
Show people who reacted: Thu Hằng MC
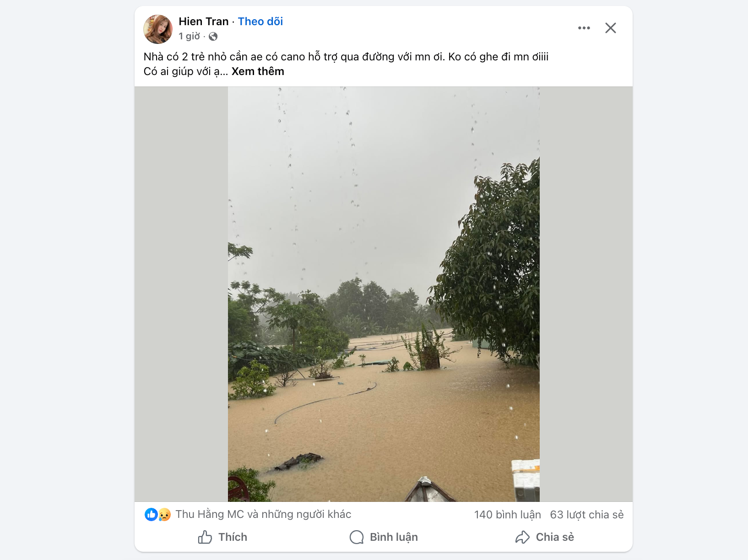(x=263, y=514)
